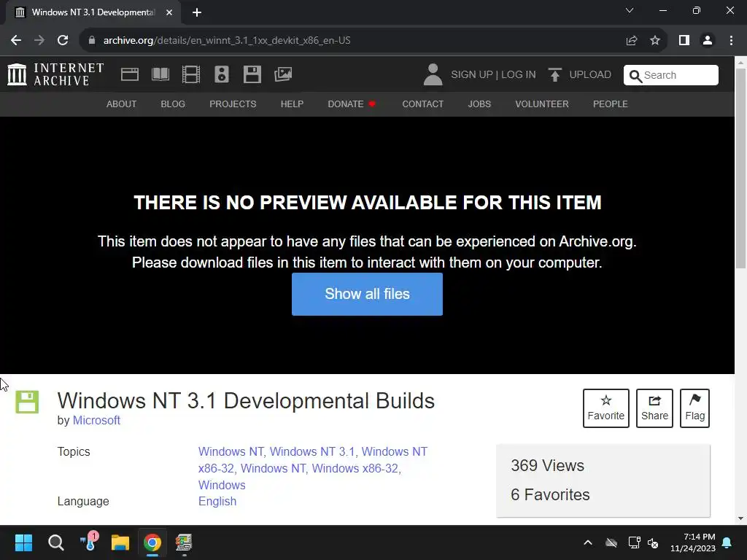Go to the DONATE menu item

(x=352, y=104)
